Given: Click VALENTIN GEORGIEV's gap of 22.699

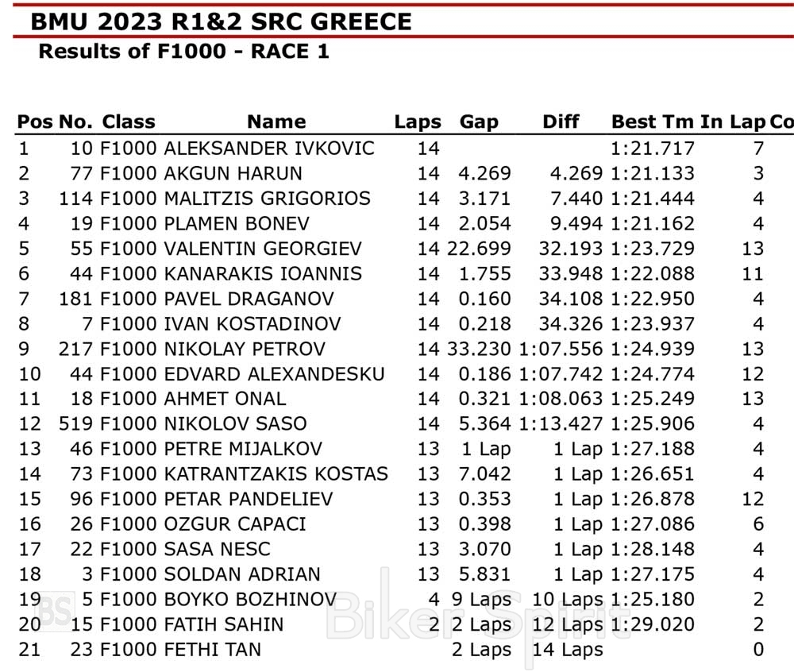Looking at the screenshot, I should pos(479,249).
